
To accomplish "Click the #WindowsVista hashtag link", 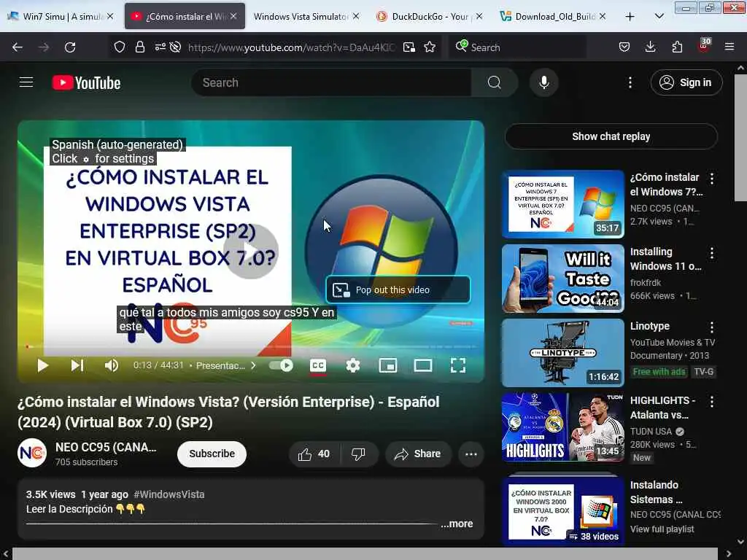I will point(169,494).
